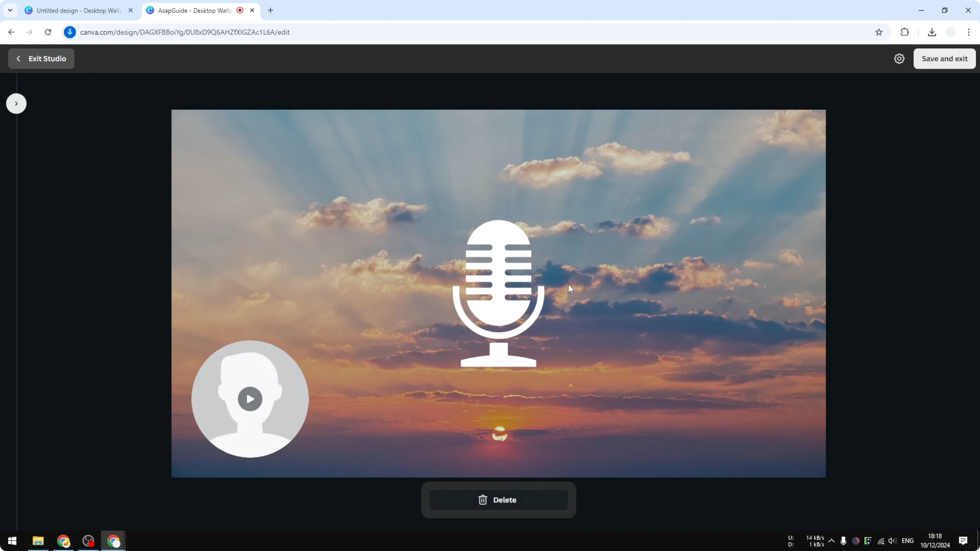Show hidden system tray icons
This screenshot has height=551, width=980.
click(x=832, y=541)
